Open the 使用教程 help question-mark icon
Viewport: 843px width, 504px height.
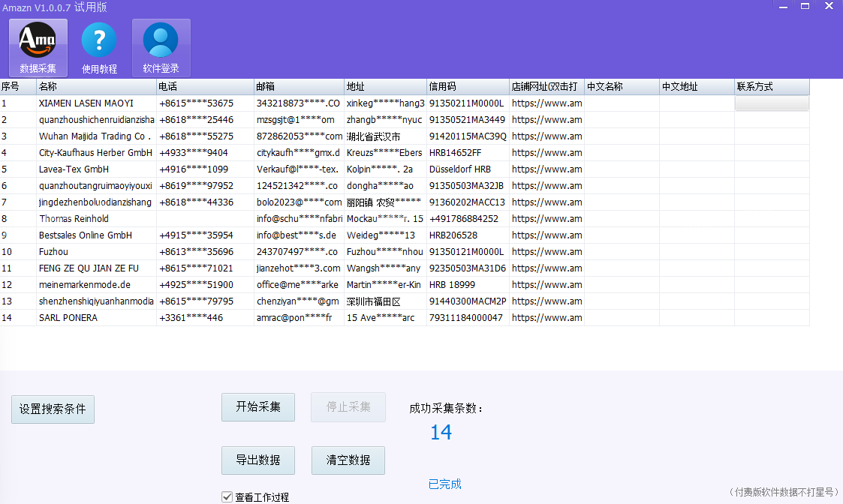(99, 48)
